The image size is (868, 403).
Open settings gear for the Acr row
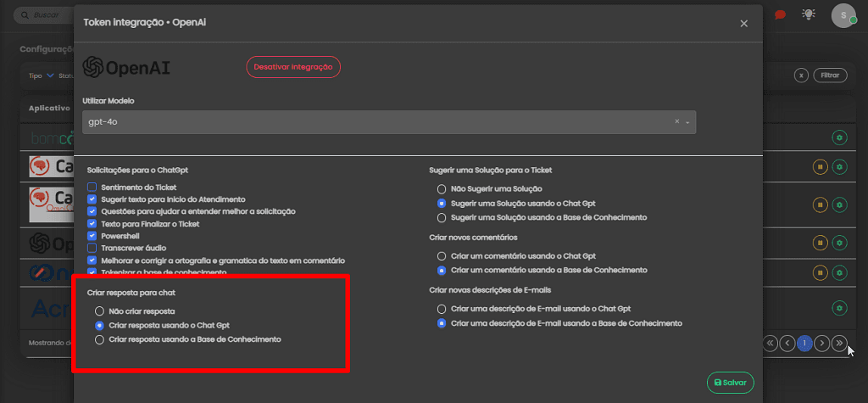pos(840,308)
